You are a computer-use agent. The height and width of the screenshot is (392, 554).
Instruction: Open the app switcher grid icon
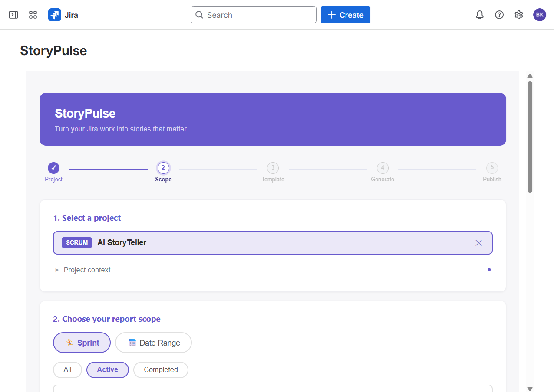tap(33, 15)
